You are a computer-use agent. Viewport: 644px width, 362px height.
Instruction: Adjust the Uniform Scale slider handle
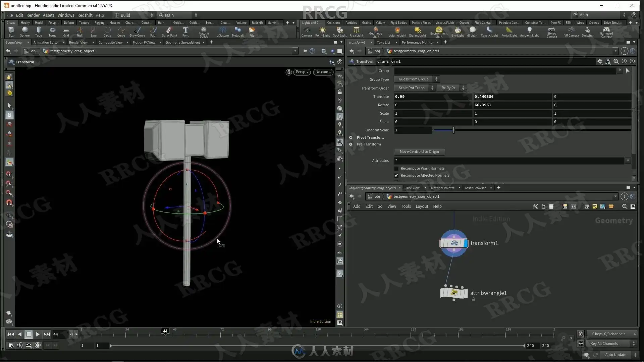pyautogui.click(x=453, y=130)
